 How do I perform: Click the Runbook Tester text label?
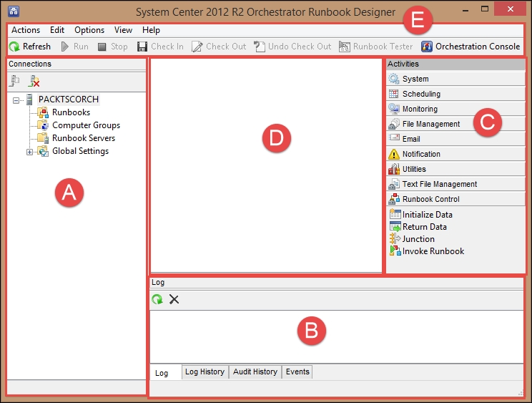tap(383, 47)
